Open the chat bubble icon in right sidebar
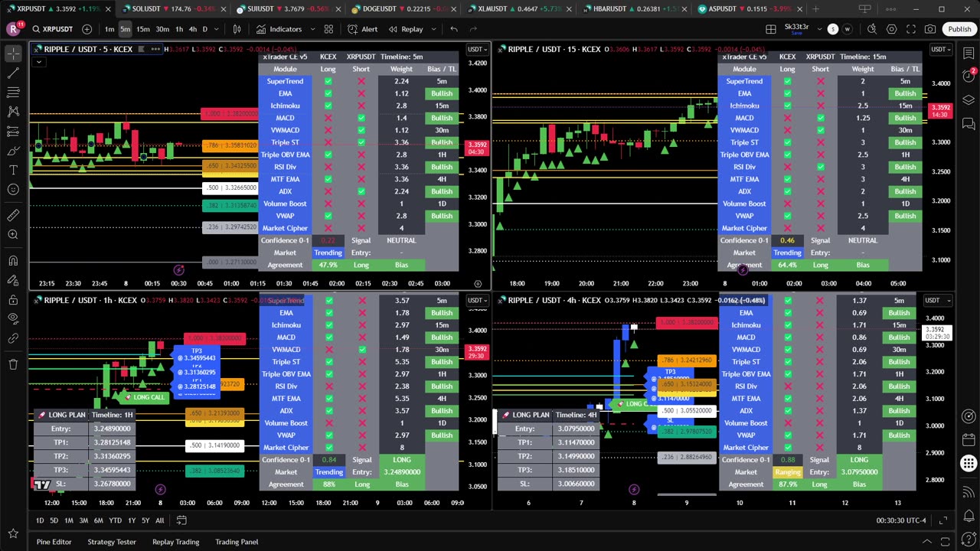 (969, 124)
